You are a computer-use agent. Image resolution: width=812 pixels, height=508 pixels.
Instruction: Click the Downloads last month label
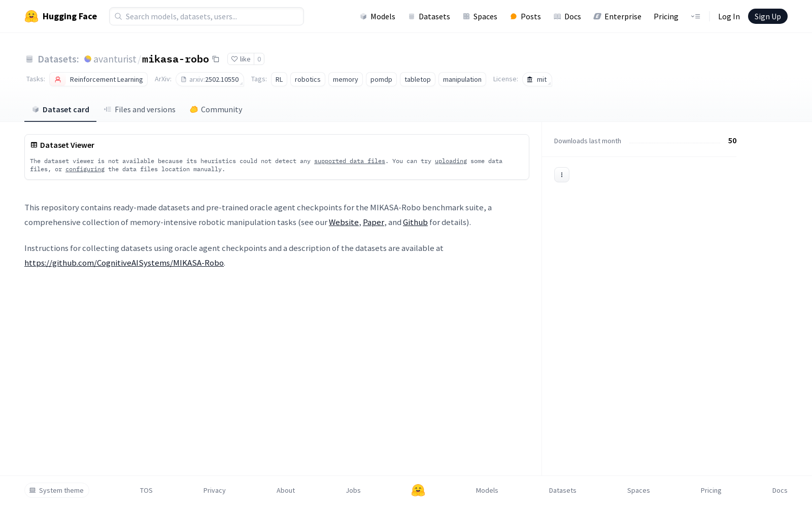point(588,141)
